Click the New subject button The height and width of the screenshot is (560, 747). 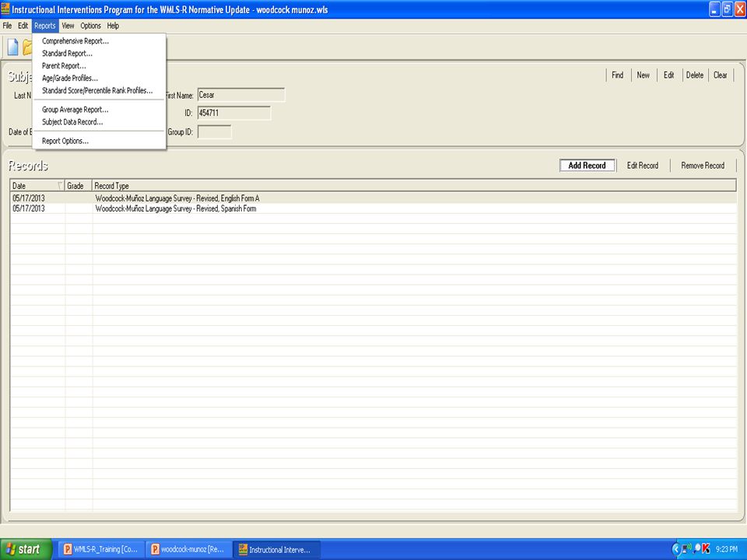point(644,75)
